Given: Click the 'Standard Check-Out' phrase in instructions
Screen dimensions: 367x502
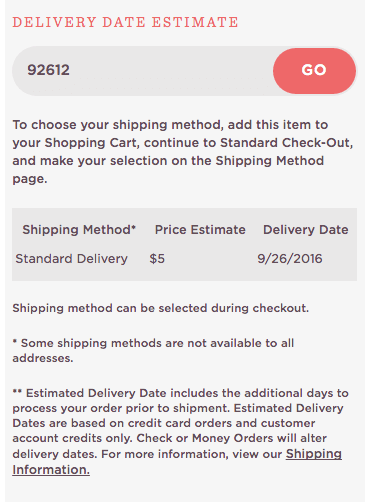Looking at the screenshot, I should coord(285,143).
